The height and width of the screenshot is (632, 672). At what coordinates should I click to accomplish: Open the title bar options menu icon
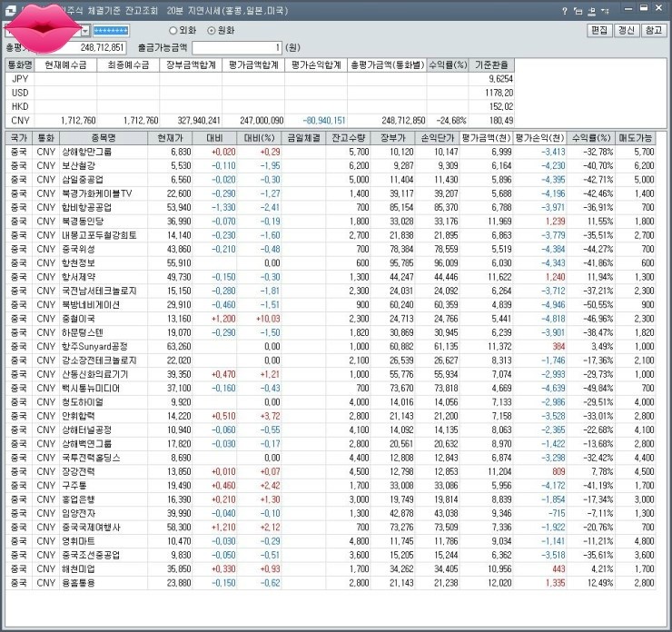point(604,12)
